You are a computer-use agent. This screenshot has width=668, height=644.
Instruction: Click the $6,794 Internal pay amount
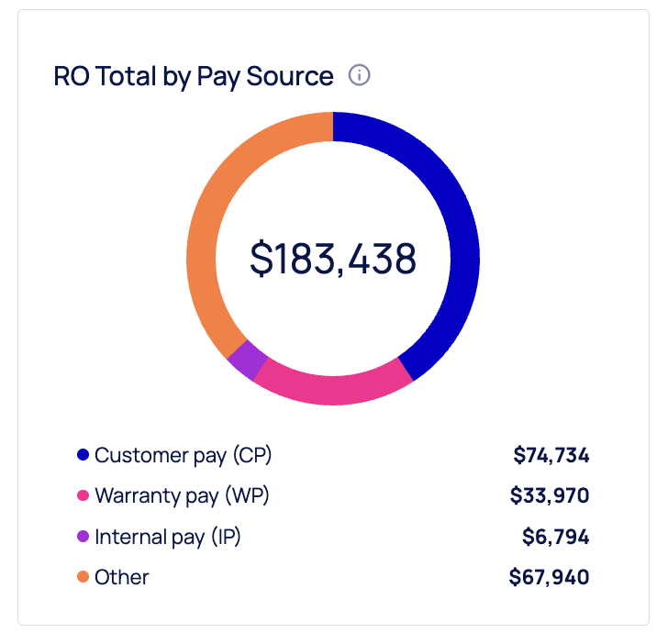(555, 537)
